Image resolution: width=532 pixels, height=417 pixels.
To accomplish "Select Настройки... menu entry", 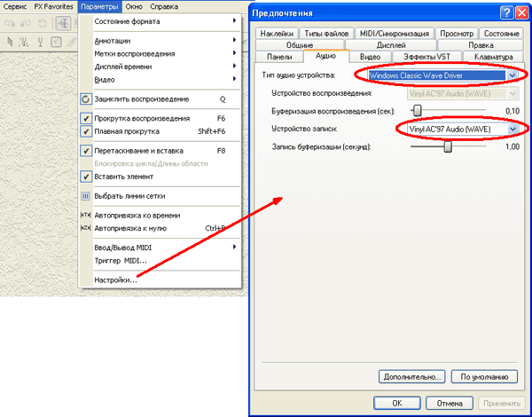I will pos(115,279).
